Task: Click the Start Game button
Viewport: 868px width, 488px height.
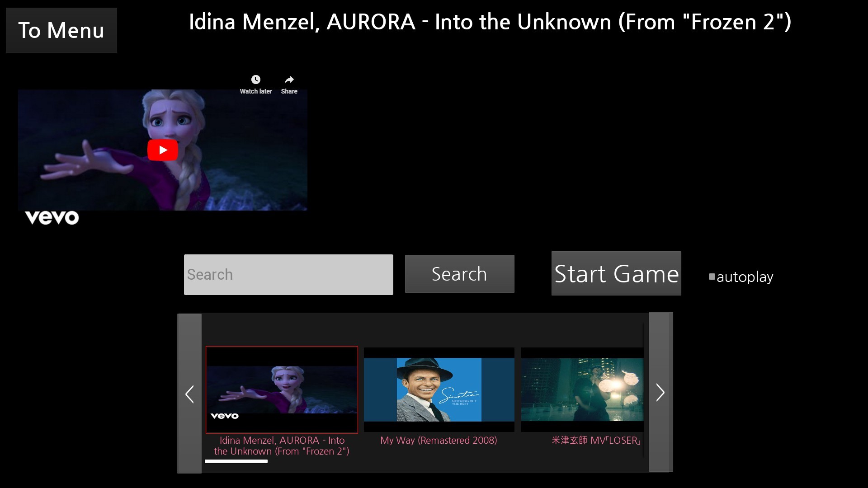Action: 616,273
